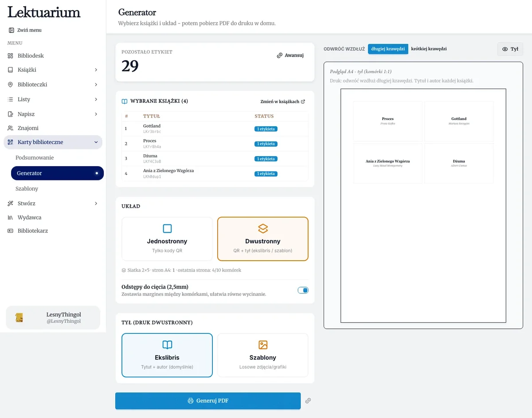This screenshot has height=418, width=532.
Task: Choose Ekslibris as the back side
Action: 167,355
